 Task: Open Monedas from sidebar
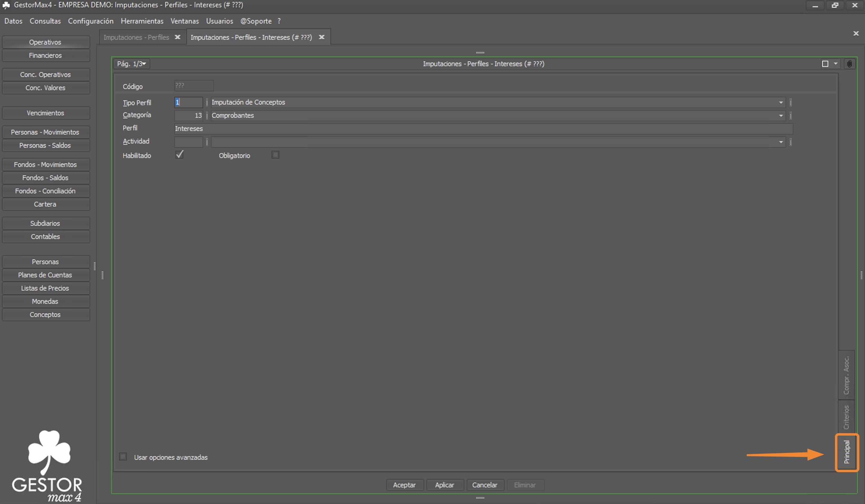[45, 301]
